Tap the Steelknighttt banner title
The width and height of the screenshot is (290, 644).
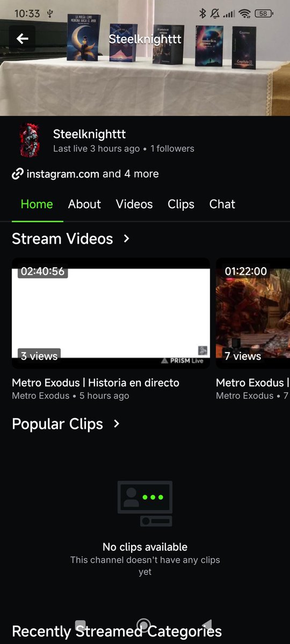(x=145, y=39)
